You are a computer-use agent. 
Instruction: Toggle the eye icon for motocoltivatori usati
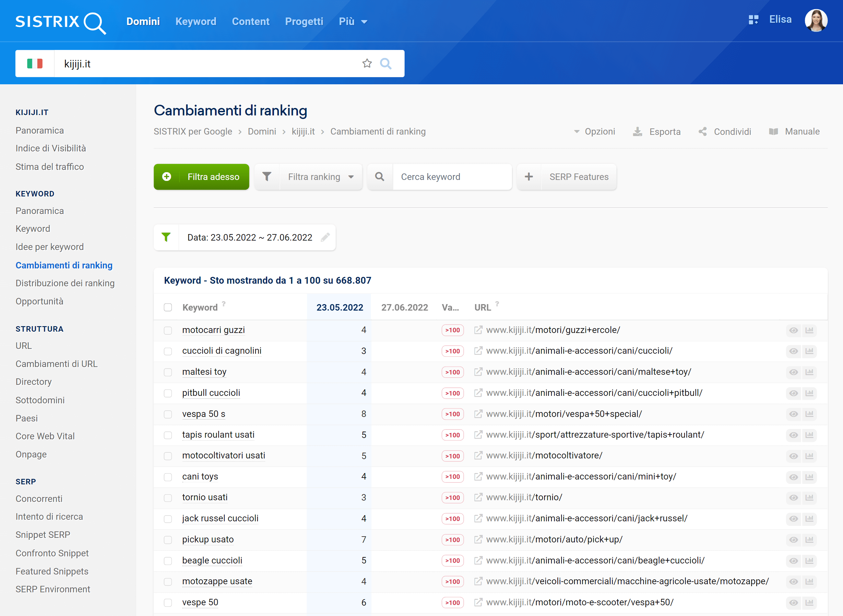[x=793, y=456]
